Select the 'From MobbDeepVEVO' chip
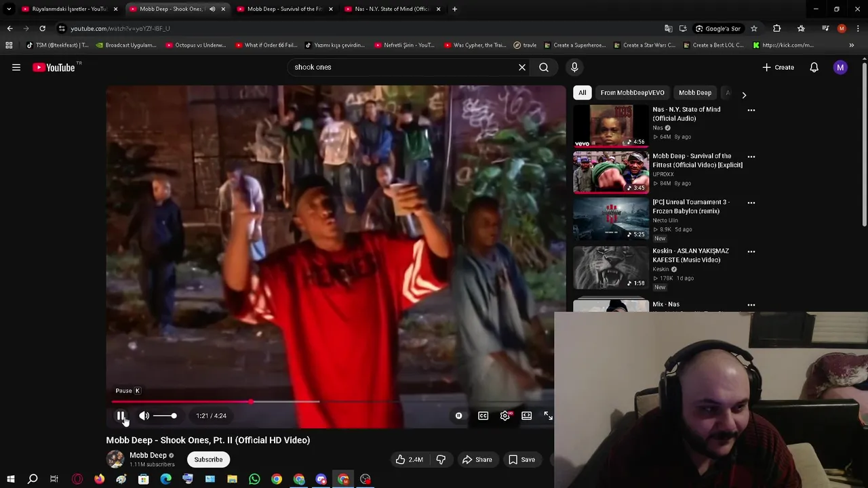868x488 pixels. (x=632, y=93)
